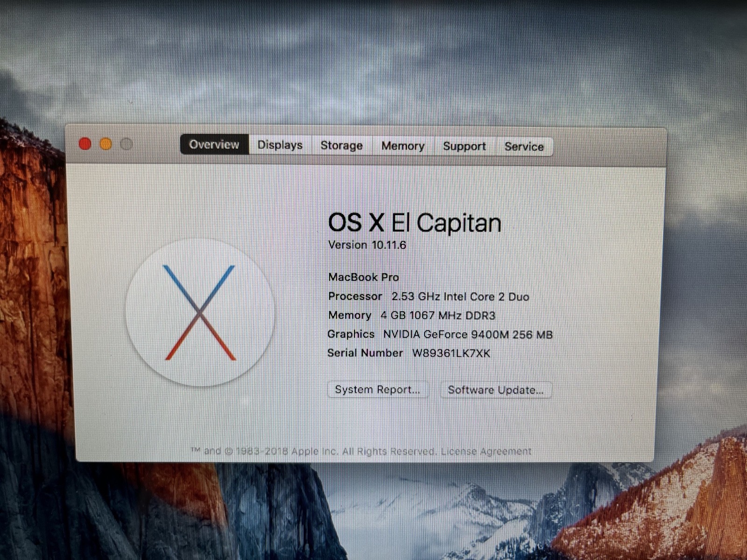The image size is (747, 560).
Task: Click the System Report button
Action: pos(377,390)
